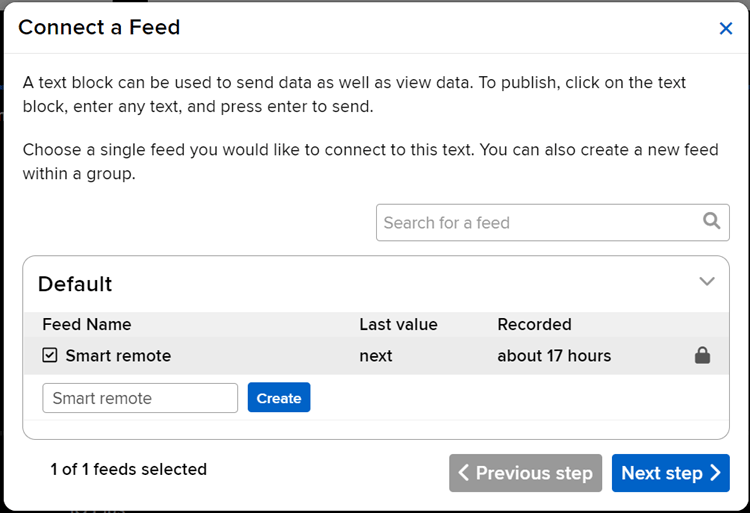Click the '1 of 1 feeds selected' text

coord(129,469)
